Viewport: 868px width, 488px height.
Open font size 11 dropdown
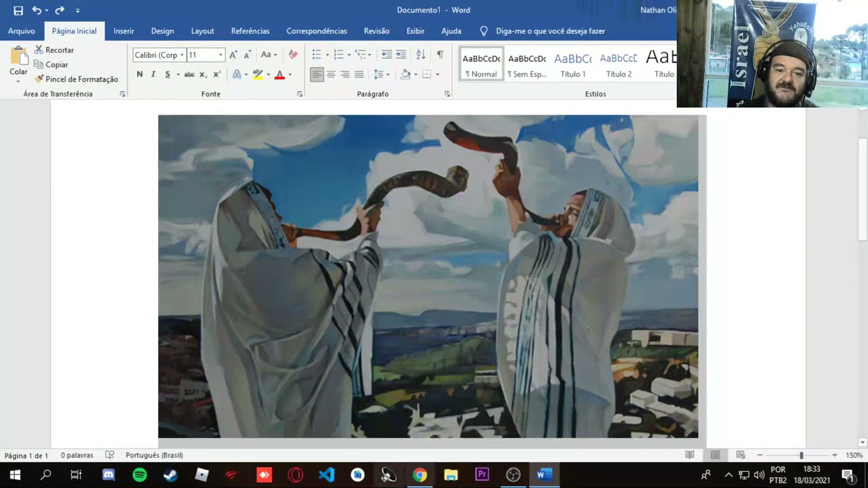(x=220, y=55)
